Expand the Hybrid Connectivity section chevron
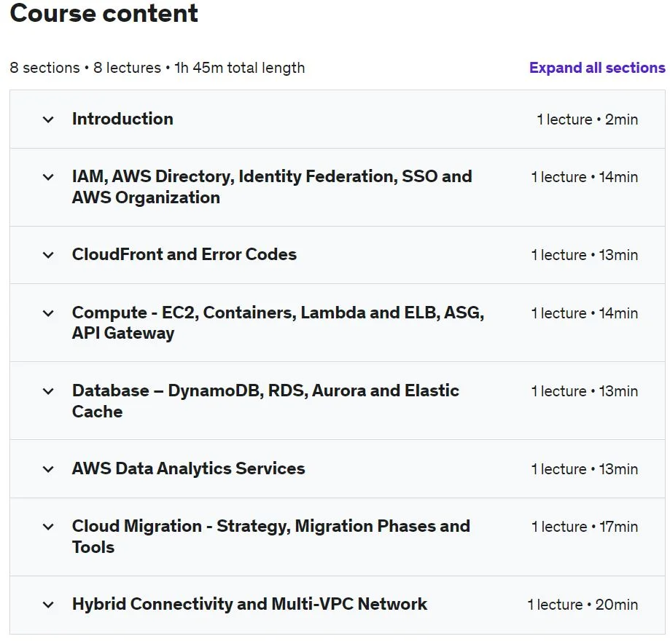 click(x=48, y=605)
